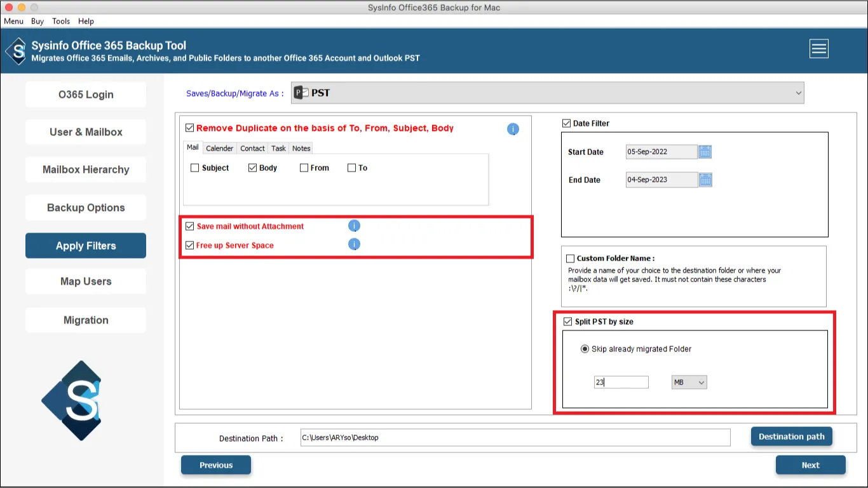Switch to the Task tab
This screenshot has height=488, width=868.
point(278,148)
